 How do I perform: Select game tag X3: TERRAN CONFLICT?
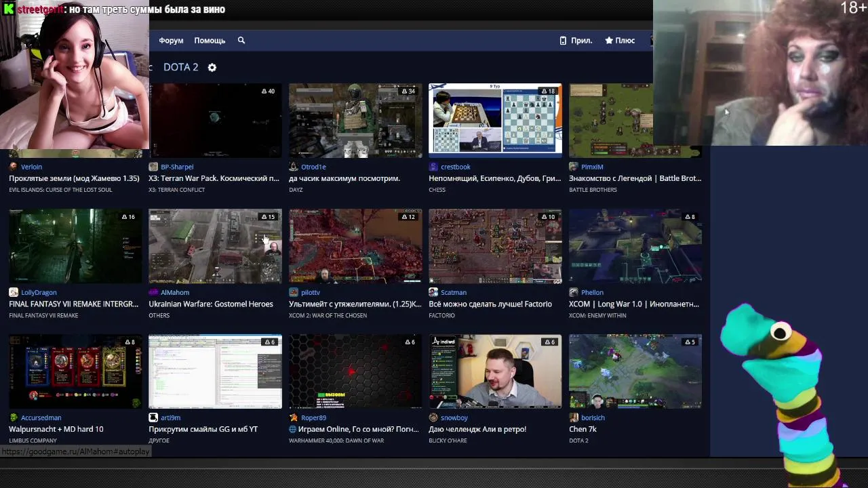[x=176, y=190]
